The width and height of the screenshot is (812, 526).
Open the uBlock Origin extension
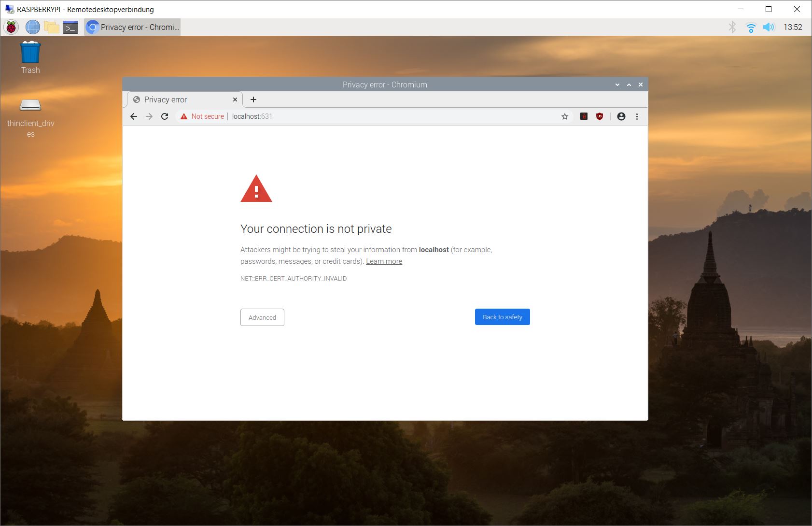(599, 116)
